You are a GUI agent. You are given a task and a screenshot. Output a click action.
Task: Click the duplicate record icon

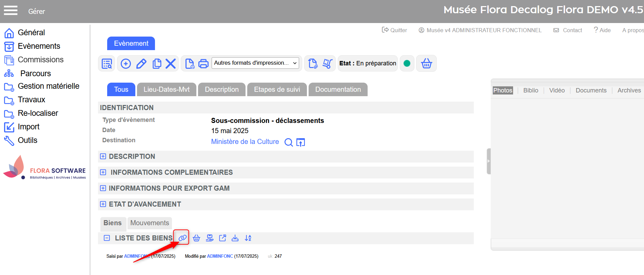tap(157, 64)
